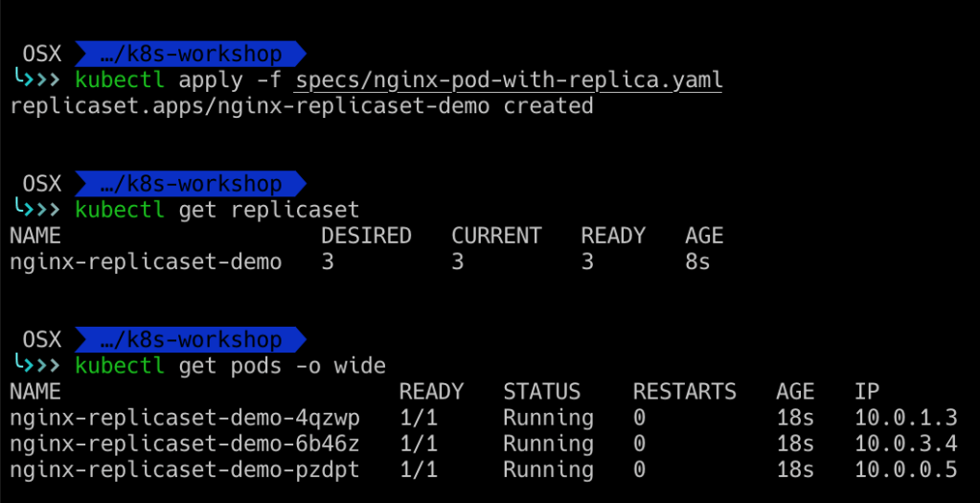Click the underlined specs/nginx-pod-with-replica.yaml file path
980x503 pixels.
pos(508,80)
